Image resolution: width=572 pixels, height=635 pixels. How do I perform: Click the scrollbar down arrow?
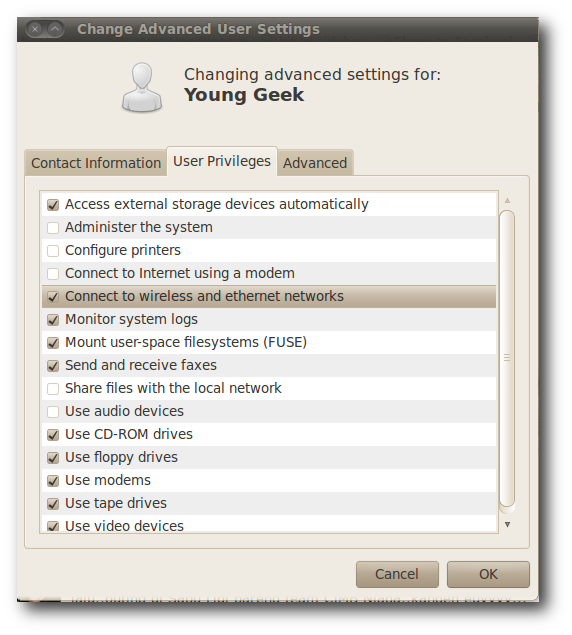pos(507,524)
